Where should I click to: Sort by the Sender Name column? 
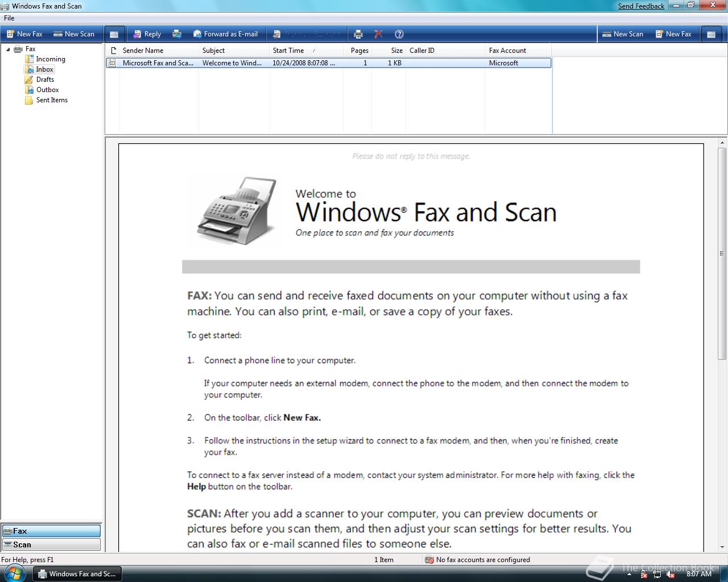click(x=159, y=51)
